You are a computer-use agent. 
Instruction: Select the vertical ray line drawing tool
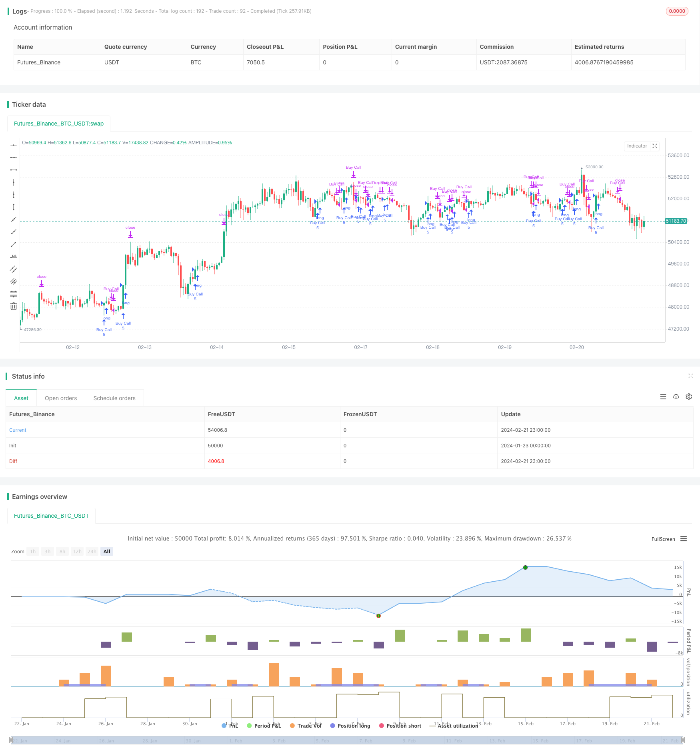[14, 195]
